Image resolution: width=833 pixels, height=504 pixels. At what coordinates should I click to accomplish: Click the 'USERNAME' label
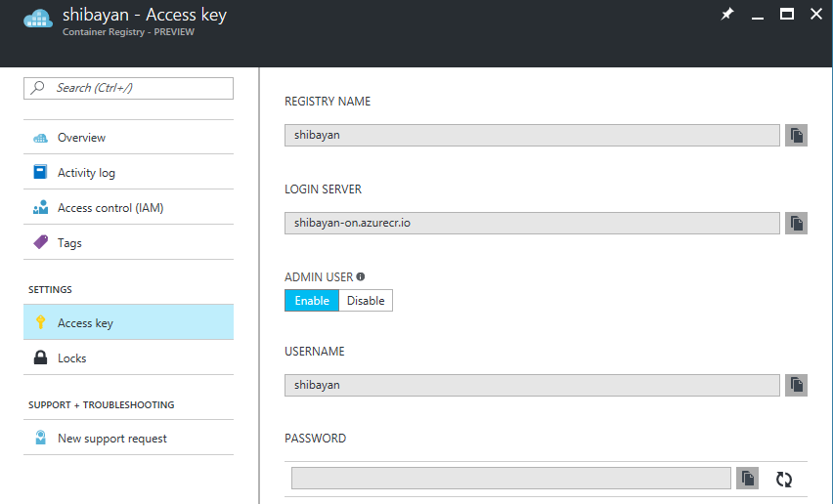point(315,352)
